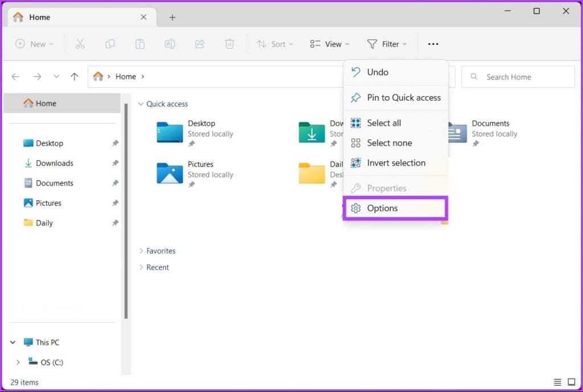
Task: Go up one folder level arrow
Action: click(75, 77)
